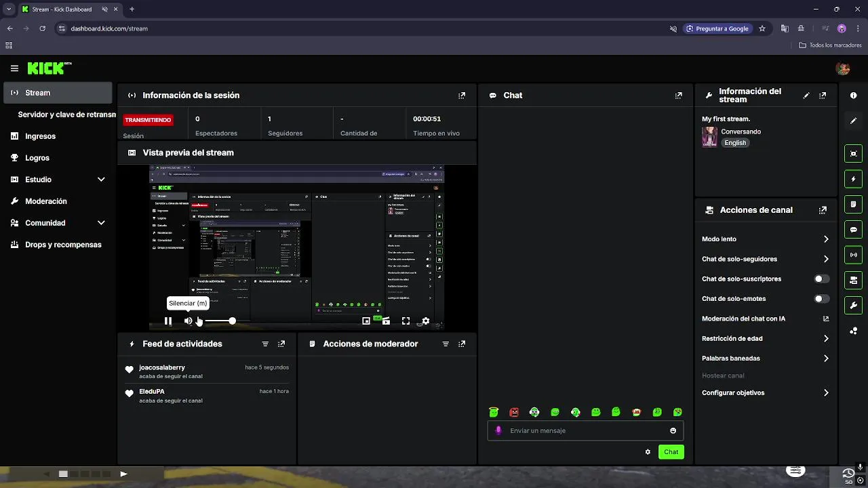Screen dimensions: 868x488
Task: Click the info icon in the right sidebar
Action: (853, 96)
